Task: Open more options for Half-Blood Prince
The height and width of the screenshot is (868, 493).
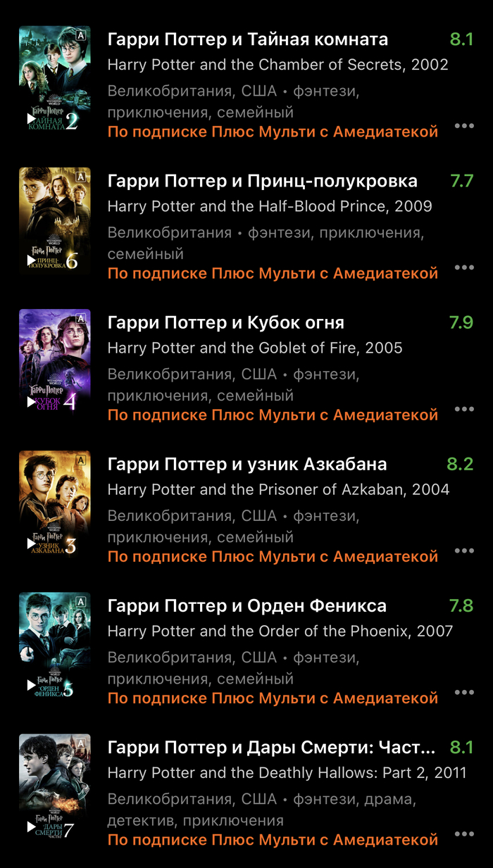Action: (x=464, y=268)
